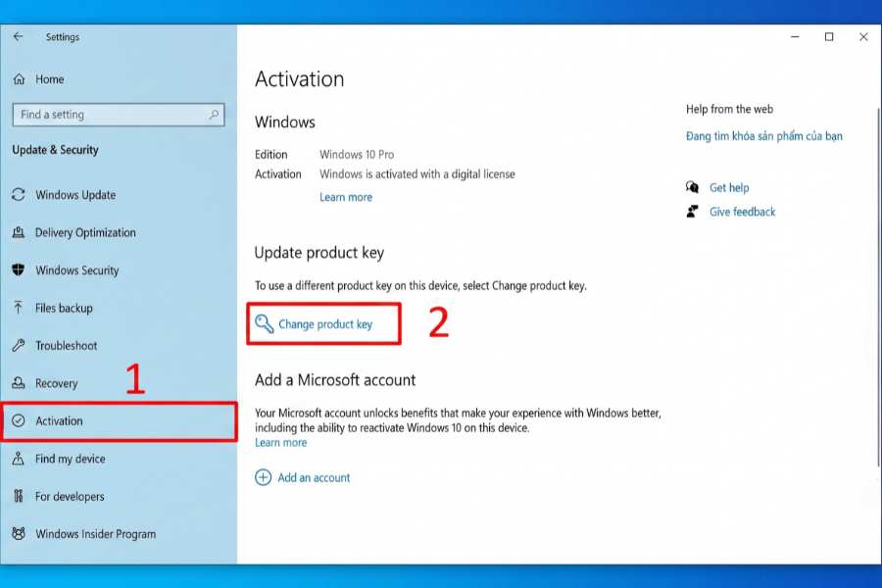Screen dimensions: 882x588
Task: Click the back arrow in Settings header
Action: coord(18,36)
